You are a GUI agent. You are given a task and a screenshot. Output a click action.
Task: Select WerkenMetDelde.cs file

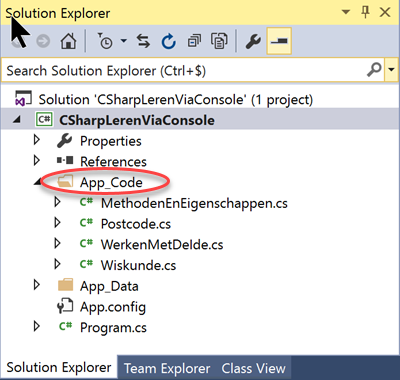point(162,244)
